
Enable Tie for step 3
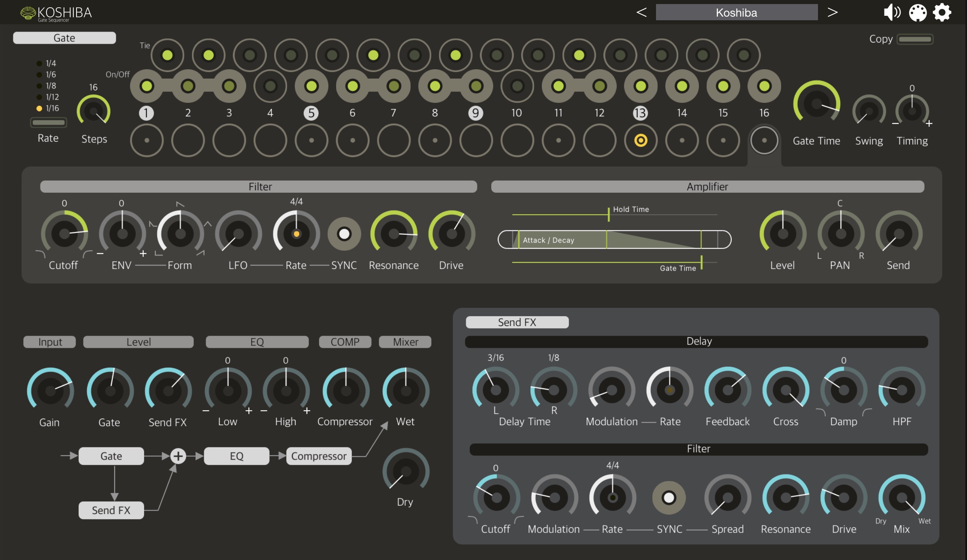pyautogui.click(x=250, y=55)
